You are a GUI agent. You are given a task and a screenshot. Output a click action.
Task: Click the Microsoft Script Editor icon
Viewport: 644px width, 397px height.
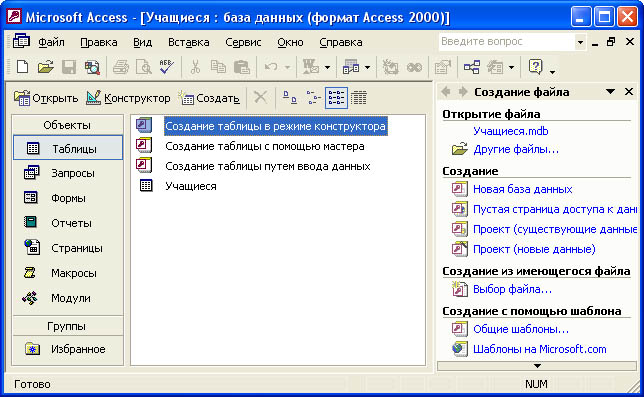pos(414,67)
